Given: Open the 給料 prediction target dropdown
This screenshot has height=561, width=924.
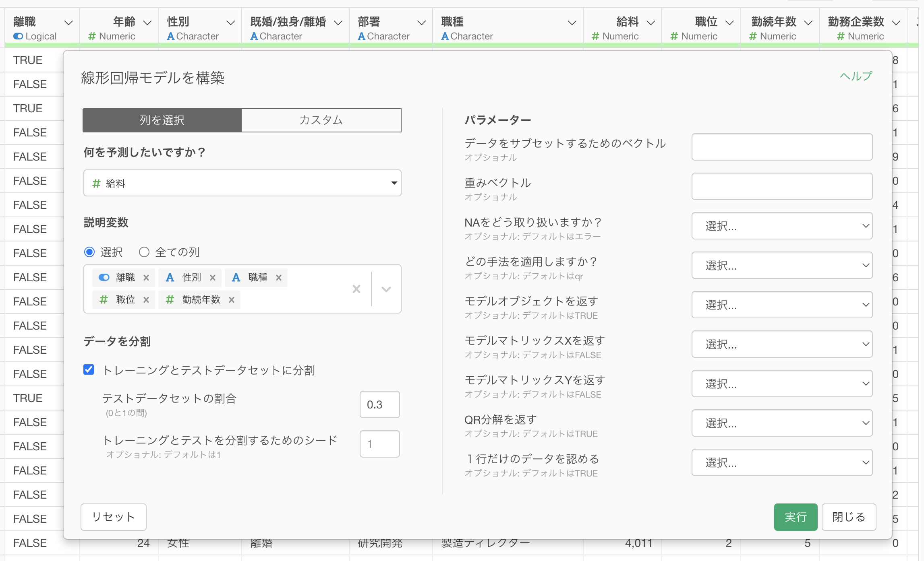Looking at the screenshot, I should pyautogui.click(x=242, y=183).
